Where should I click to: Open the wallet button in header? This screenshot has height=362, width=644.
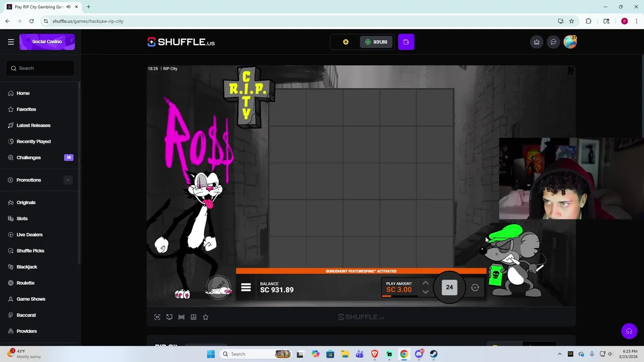(x=406, y=42)
